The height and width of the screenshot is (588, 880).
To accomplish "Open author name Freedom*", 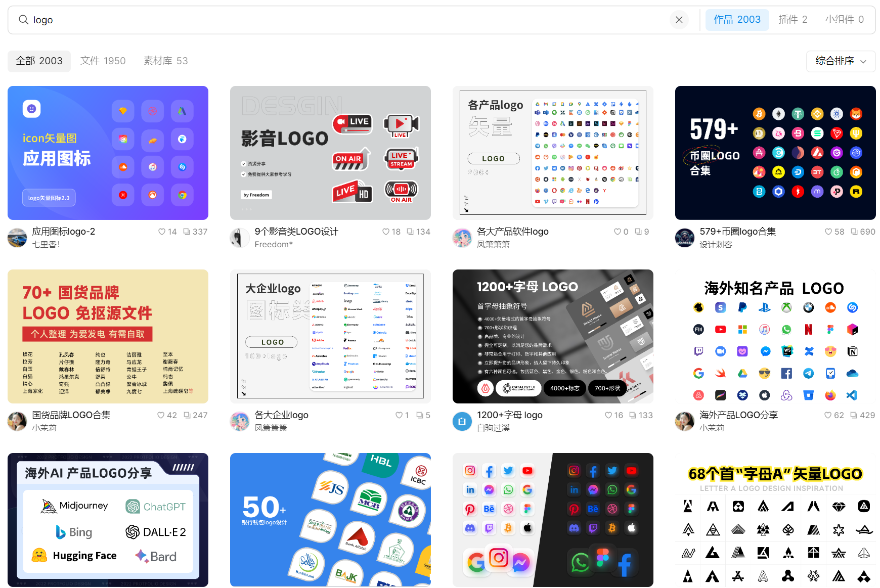I will click(274, 245).
